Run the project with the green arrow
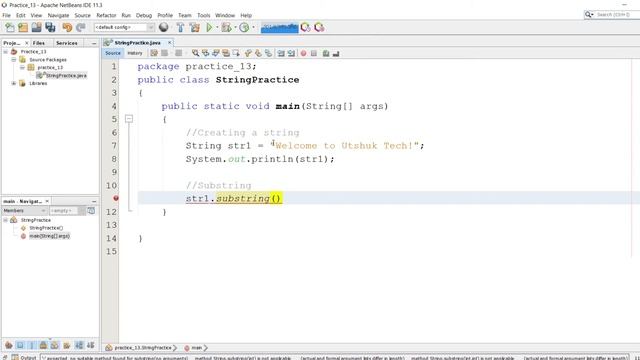The image size is (640, 360). (x=209, y=27)
